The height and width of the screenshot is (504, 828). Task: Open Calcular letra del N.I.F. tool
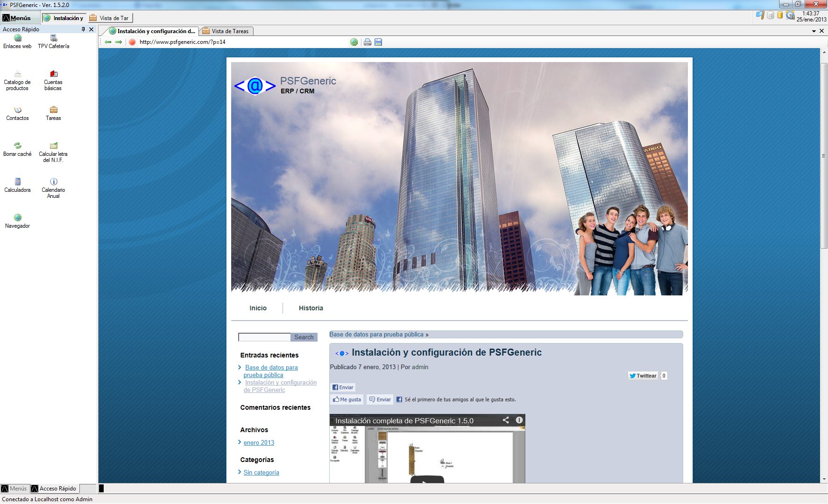pyautogui.click(x=53, y=153)
